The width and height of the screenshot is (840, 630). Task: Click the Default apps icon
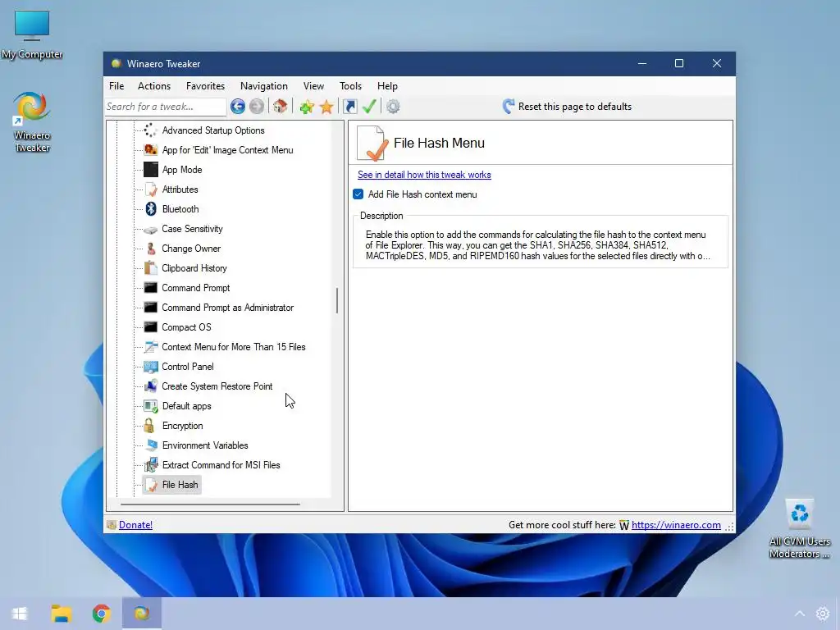[151, 406]
